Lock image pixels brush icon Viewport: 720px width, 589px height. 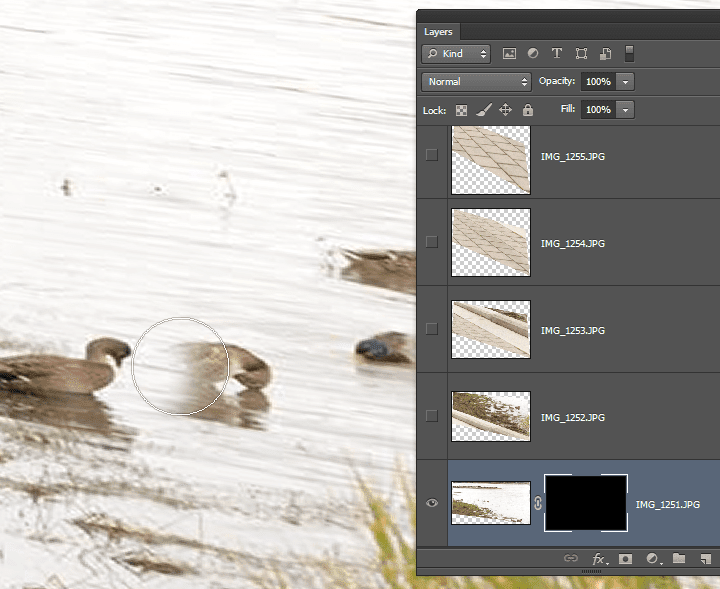[x=484, y=110]
